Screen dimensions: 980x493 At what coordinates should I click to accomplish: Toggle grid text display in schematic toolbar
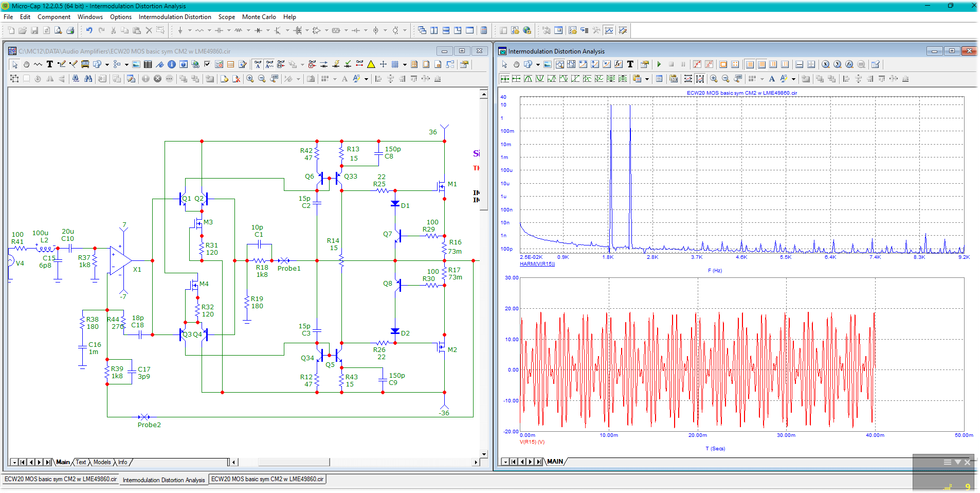point(258,64)
